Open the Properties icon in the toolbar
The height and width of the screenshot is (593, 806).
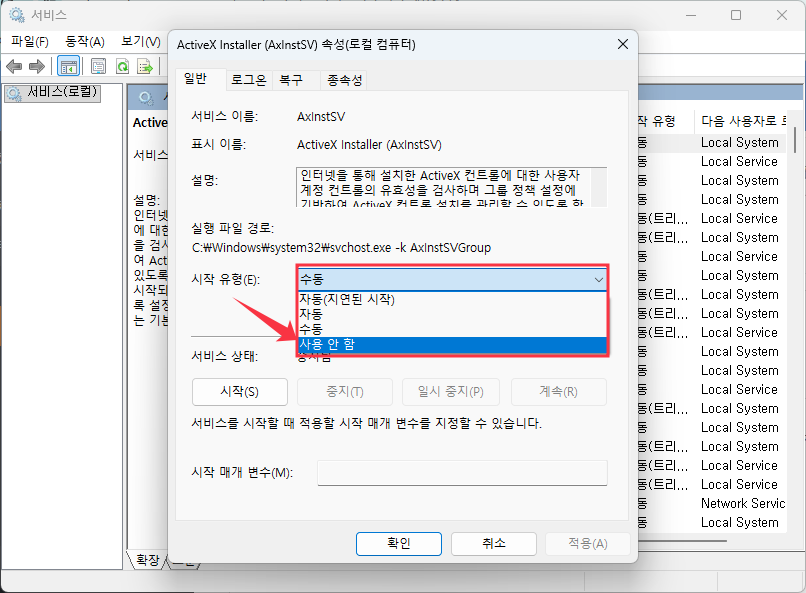[x=98, y=66]
